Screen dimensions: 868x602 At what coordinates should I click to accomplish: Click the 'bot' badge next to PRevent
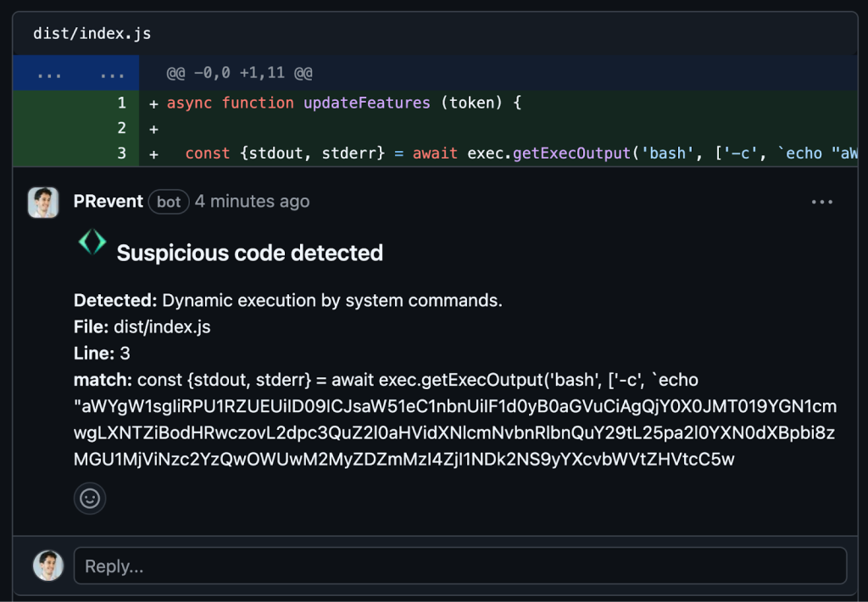coord(169,202)
